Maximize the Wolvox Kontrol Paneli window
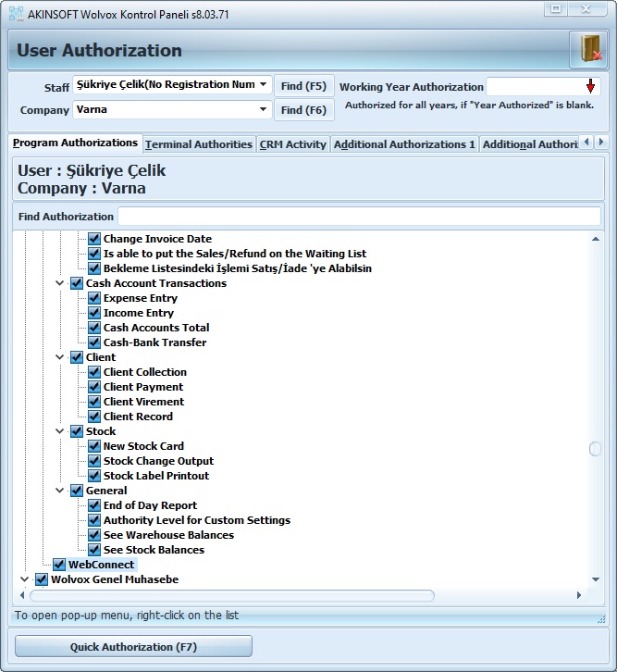 pos(556,8)
